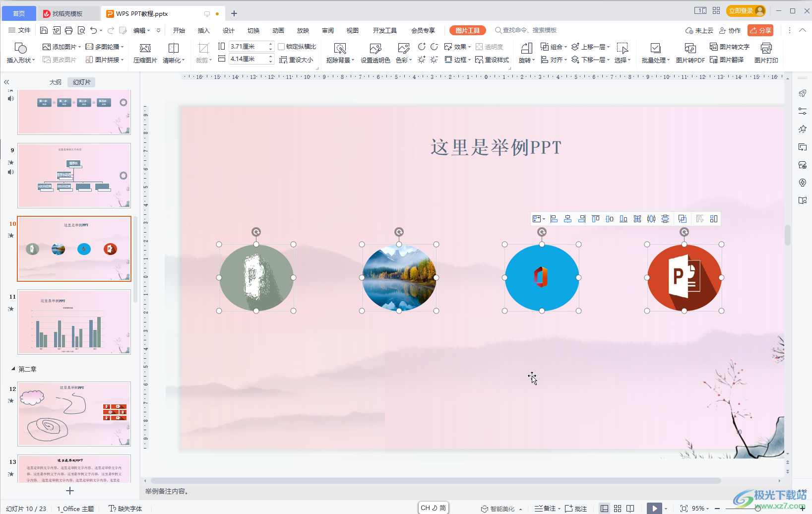The height and width of the screenshot is (514, 812).
Task: Toggle speaker icon on slide 9 thumbnail
Action: [11, 172]
